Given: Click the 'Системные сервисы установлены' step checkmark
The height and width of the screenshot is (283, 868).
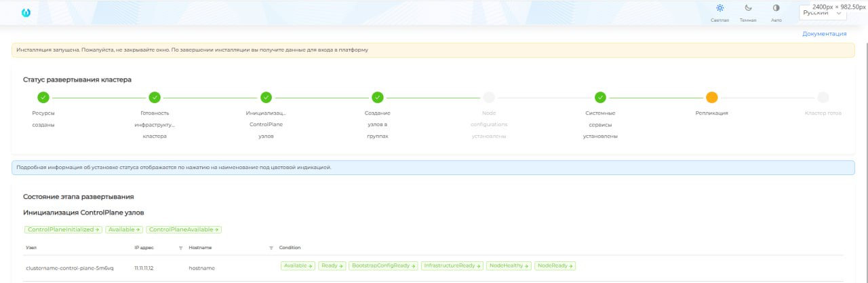Looking at the screenshot, I should point(600,97).
